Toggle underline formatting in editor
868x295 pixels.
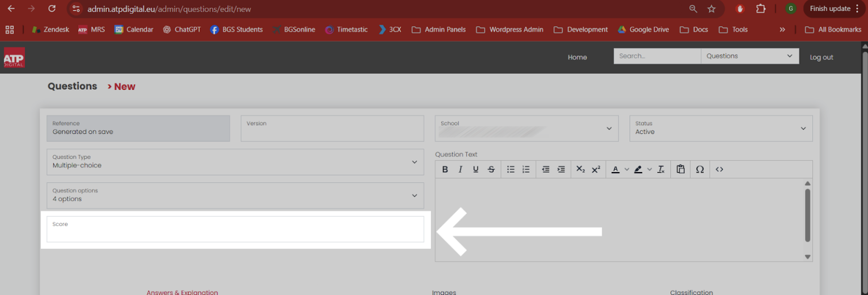coord(476,169)
